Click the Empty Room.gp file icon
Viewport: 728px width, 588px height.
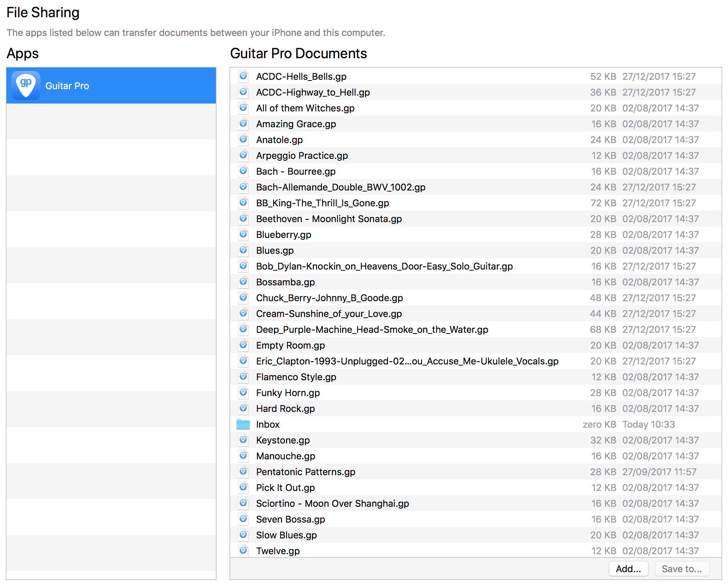point(244,345)
